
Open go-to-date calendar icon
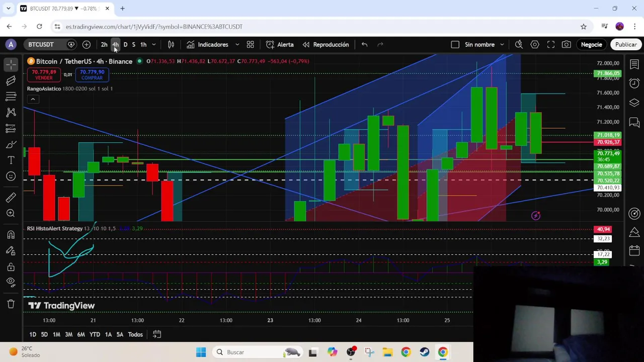point(157,334)
